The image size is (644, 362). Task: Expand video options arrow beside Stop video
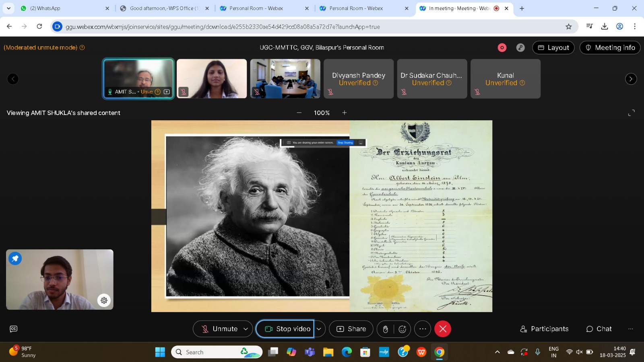tap(319, 329)
